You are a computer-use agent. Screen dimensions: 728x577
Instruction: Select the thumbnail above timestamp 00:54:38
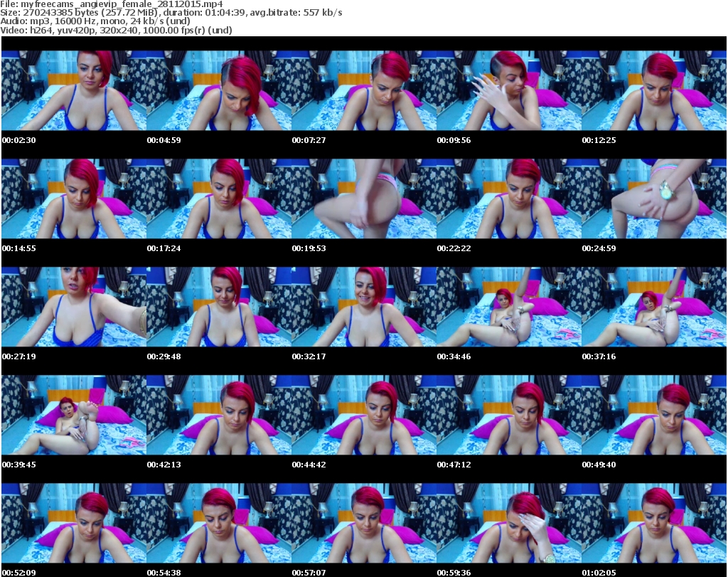pyautogui.click(x=219, y=523)
